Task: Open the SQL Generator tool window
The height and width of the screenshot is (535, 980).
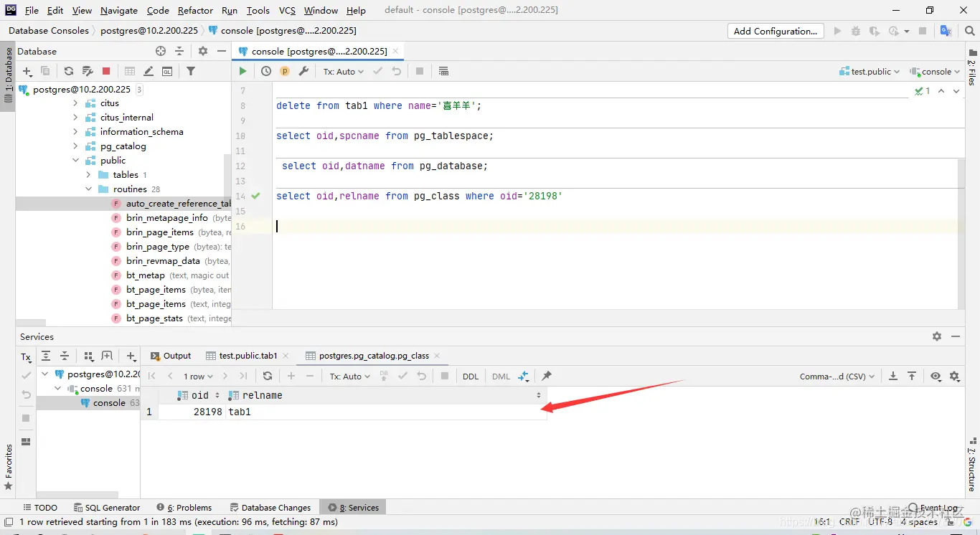Action: pos(106,507)
